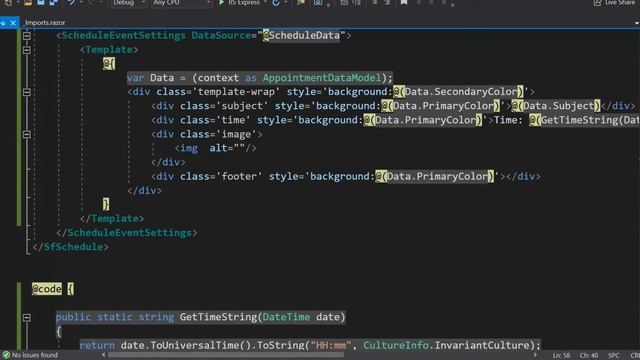Image resolution: width=640 pixels, height=360 pixels.
Task: Click the Save All icon in the toolbar
Action: [53, 2]
